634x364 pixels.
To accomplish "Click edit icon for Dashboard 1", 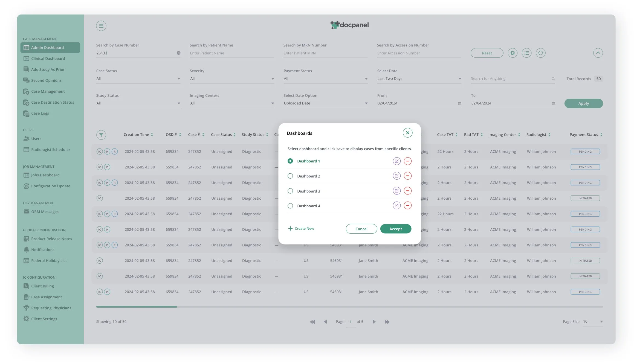I will (396, 161).
